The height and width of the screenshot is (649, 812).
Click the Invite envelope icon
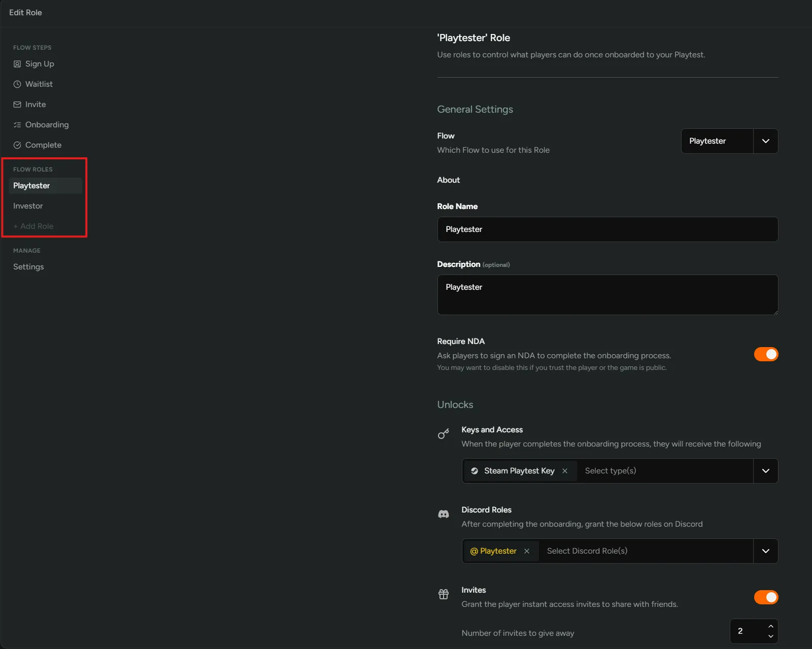coord(17,105)
